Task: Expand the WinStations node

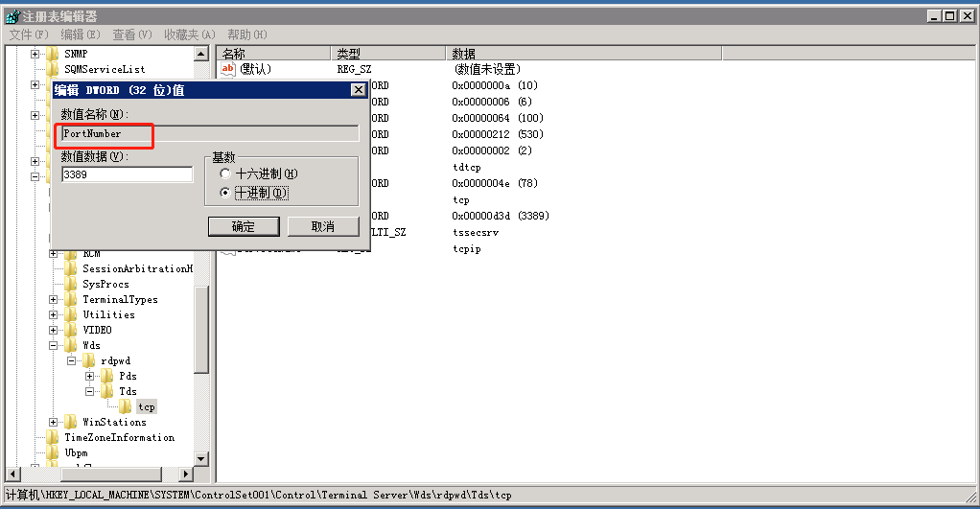Action: pos(53,422)
